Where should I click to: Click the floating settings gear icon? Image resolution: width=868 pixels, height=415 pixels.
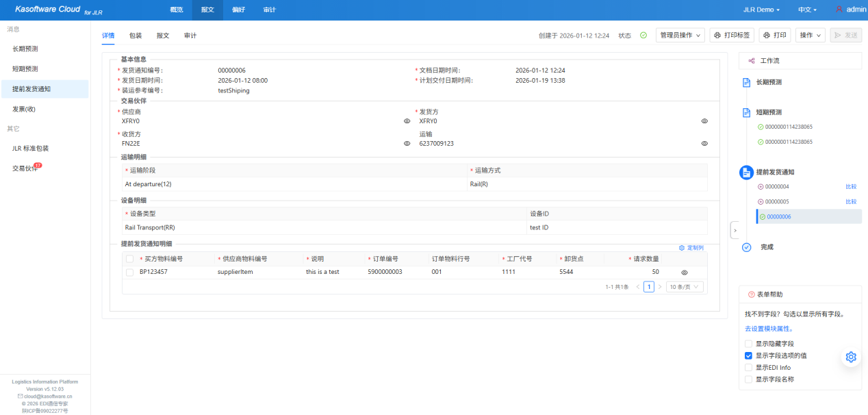pos(851,357)
